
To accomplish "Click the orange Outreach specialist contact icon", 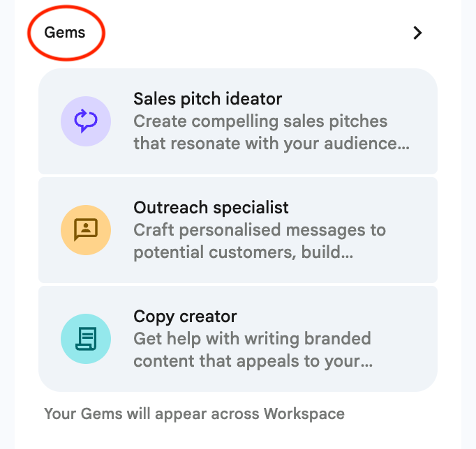I will point(86,230).
